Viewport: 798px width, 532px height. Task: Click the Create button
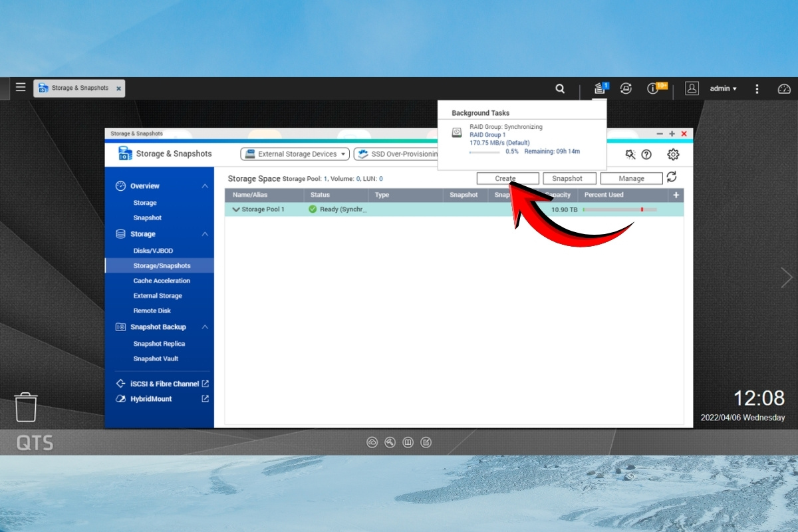tap(507, 178)
